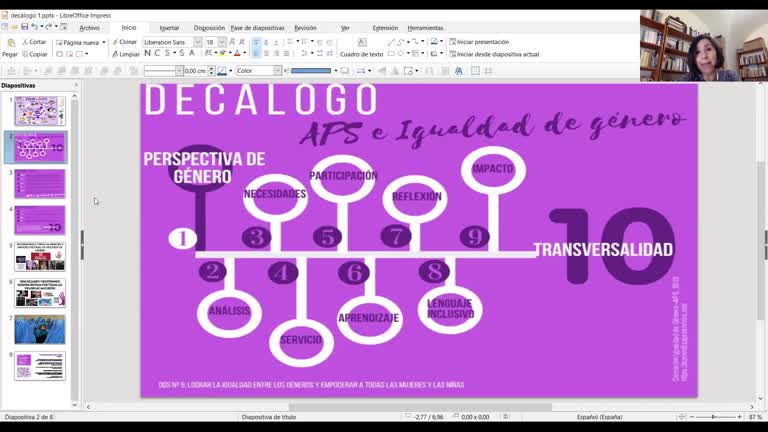Click the Fontwork text icon in lower toolbar
This screenshot has width=768, height=432.
pyautogui.click(x=458, y=71)
